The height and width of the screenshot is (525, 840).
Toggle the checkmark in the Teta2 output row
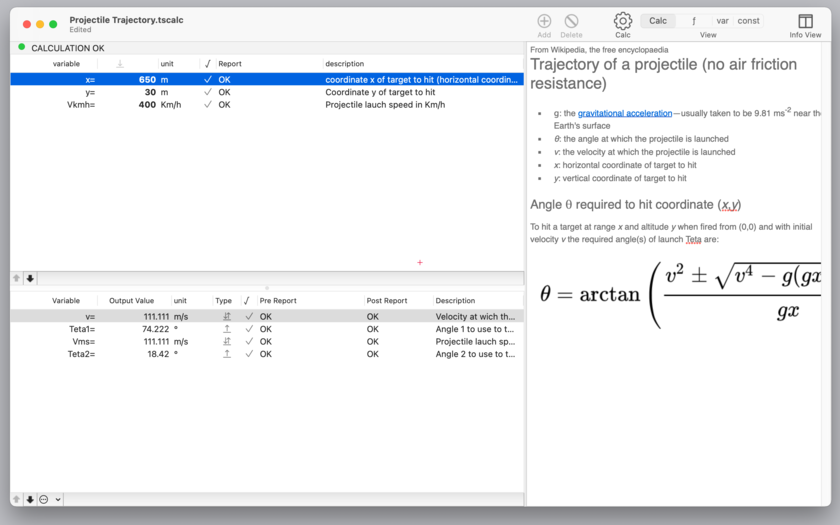coord(248,354)
